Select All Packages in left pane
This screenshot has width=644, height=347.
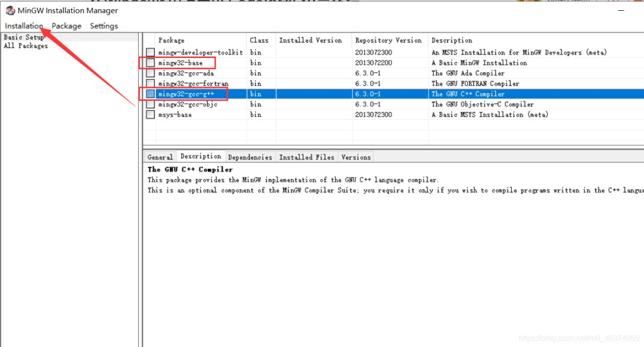tap(26, 46)
